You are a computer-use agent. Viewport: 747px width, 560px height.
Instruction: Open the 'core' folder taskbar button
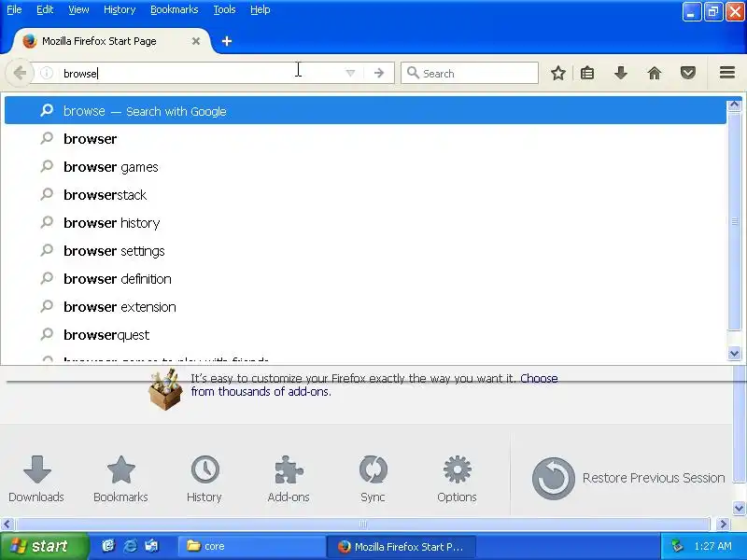251,546
